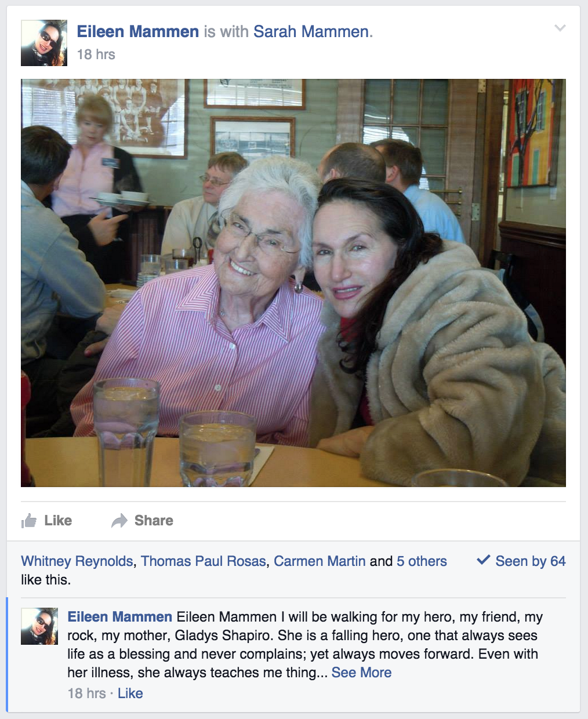Image resolution: width=588 pixels, height=719 pixels.
Task: Open Sarah Mammen's profile link
Action: pyautogui.click(x=311, y=31)
